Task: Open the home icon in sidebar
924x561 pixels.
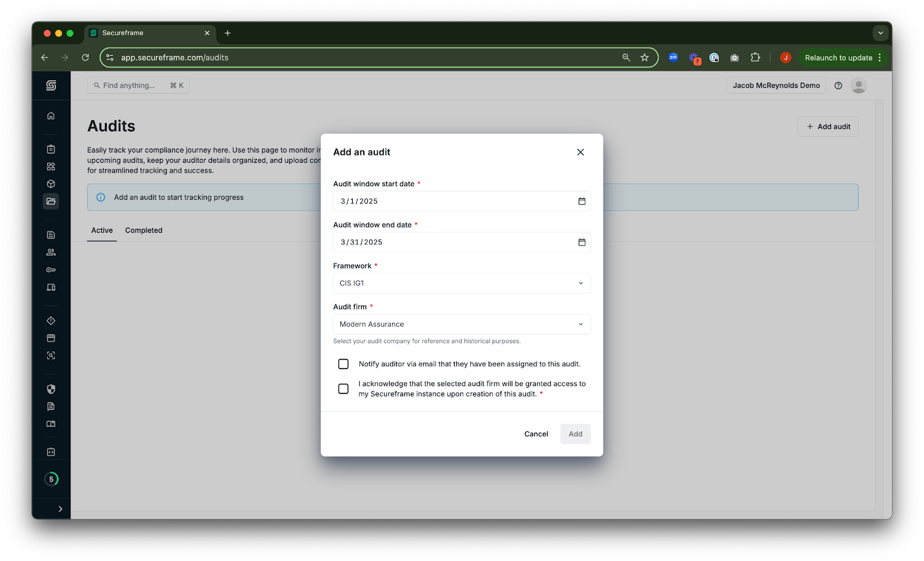Action: point(51,116)
